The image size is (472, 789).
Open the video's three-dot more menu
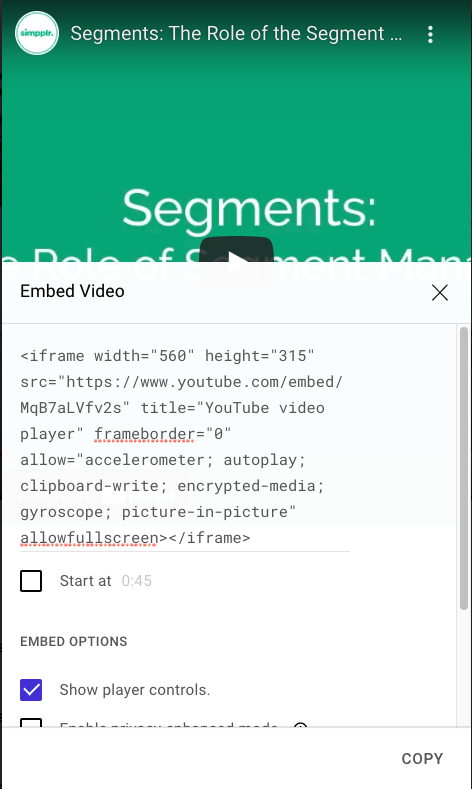(430, 34)
